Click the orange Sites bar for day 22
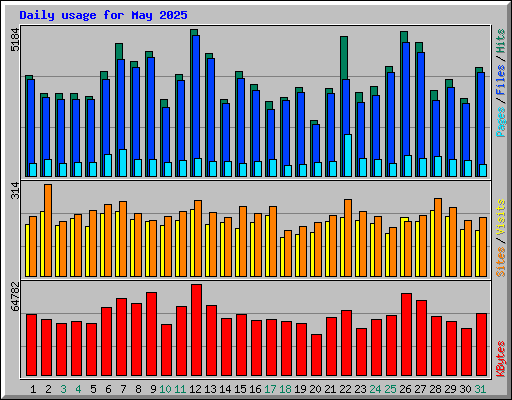This screenshot has width=512, height=400. 348,238
